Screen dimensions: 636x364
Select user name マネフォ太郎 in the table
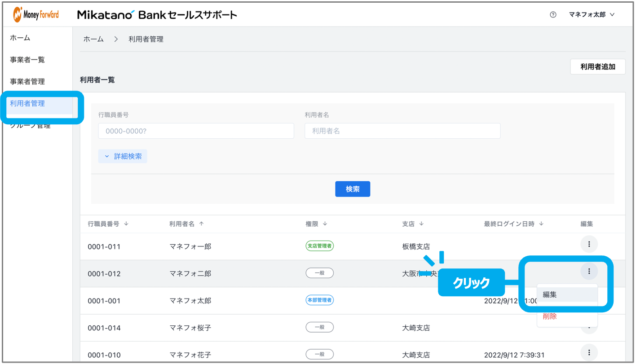pos(190,301)
